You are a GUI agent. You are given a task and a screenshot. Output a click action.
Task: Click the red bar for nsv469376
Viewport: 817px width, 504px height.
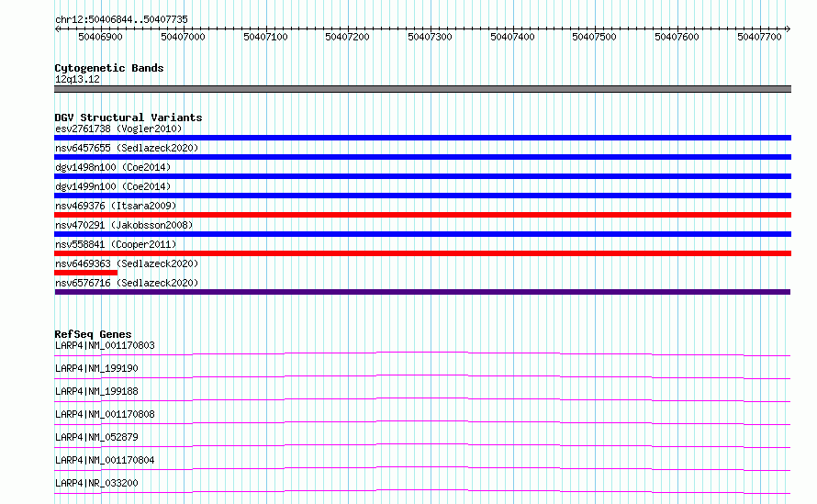(x=422, y=215)
